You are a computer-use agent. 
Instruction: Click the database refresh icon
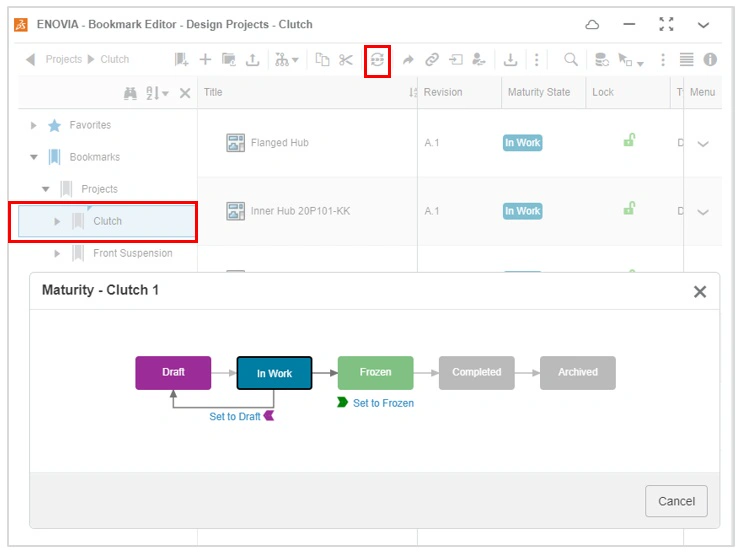click(601, 60)
